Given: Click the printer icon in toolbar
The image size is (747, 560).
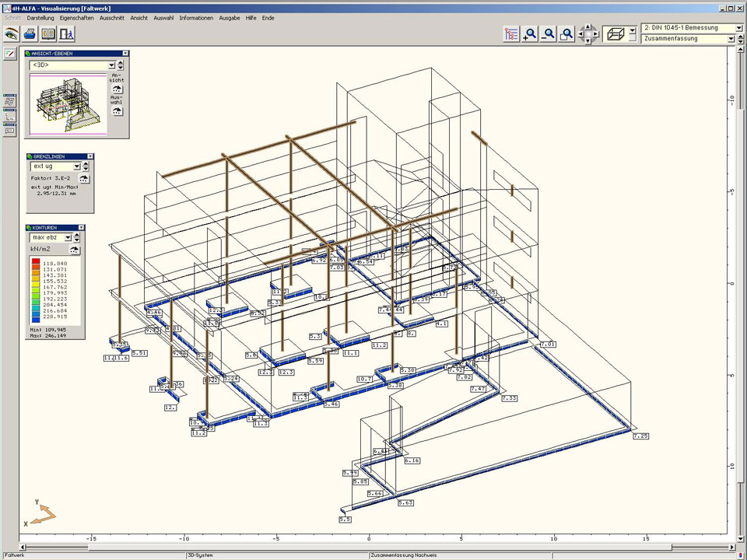Looking at the screenshot, I should click(30, 33).
